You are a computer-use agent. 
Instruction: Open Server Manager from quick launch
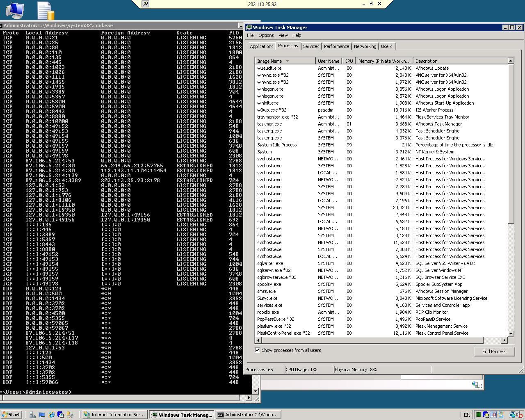click(32, 415)
